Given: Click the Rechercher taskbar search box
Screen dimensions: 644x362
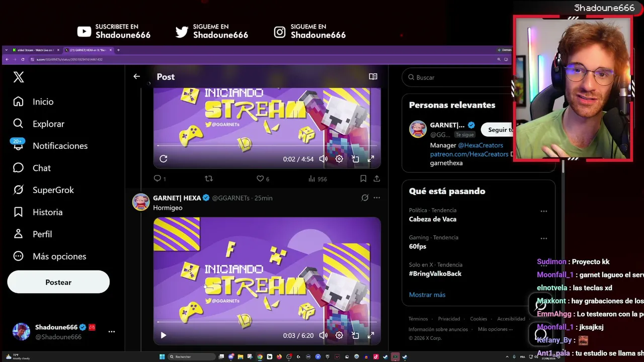Looking at the screenshot, I should pos(192,357).
